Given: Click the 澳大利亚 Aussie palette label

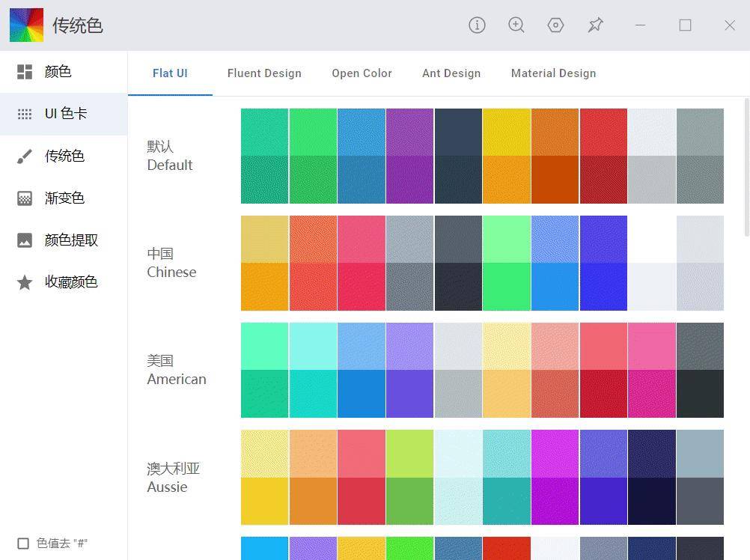Looking at the screenshot, I should [x=173, y=477].
